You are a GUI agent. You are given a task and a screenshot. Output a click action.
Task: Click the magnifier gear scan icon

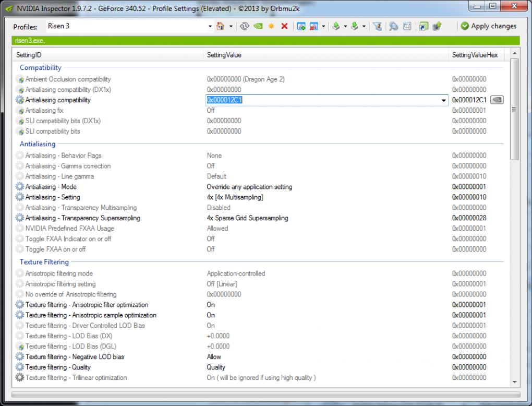pyautogui.click(x=394, y=26)
